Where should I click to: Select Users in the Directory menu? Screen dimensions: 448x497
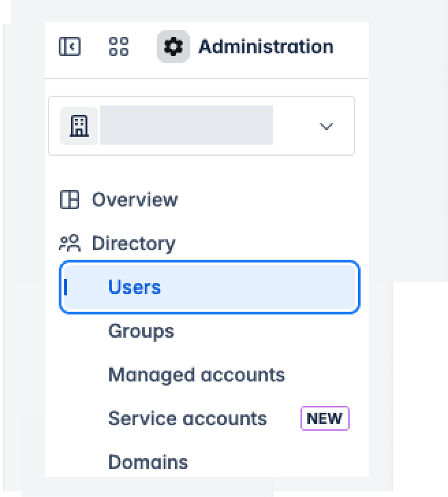[135, 287]
